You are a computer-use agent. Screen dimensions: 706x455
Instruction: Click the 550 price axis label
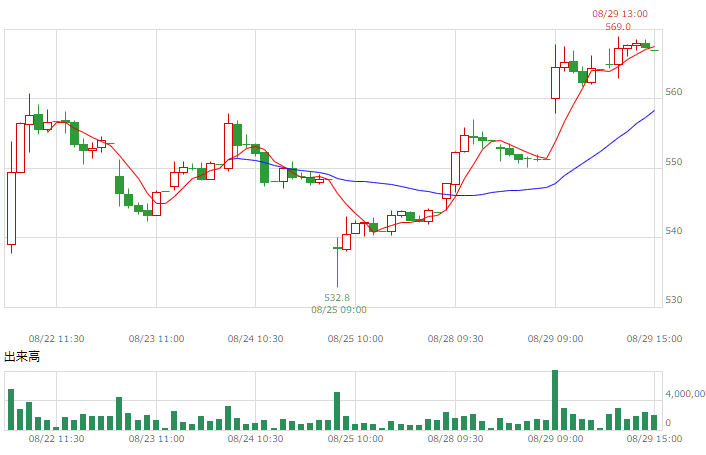(x=674, y=162)
